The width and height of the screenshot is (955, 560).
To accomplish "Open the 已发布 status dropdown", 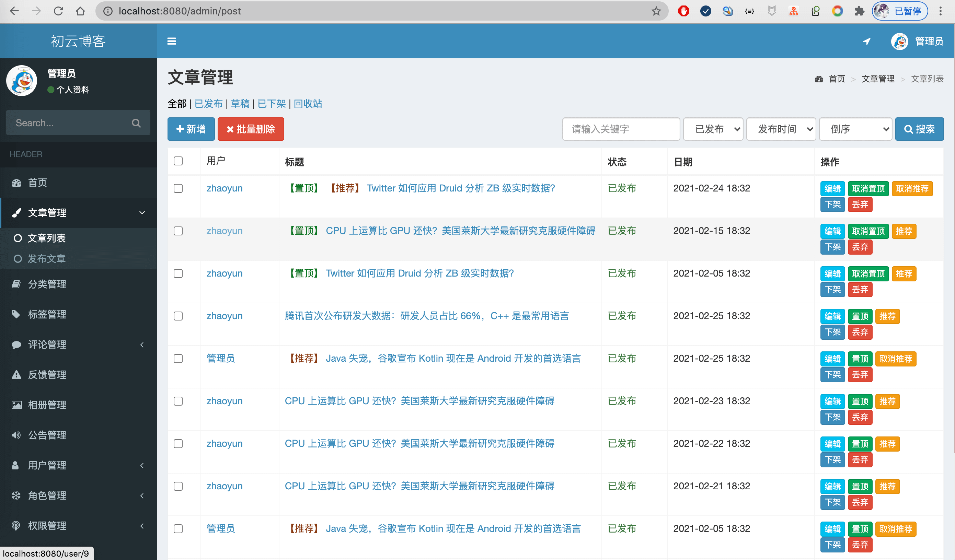I will tap(713, 129).
